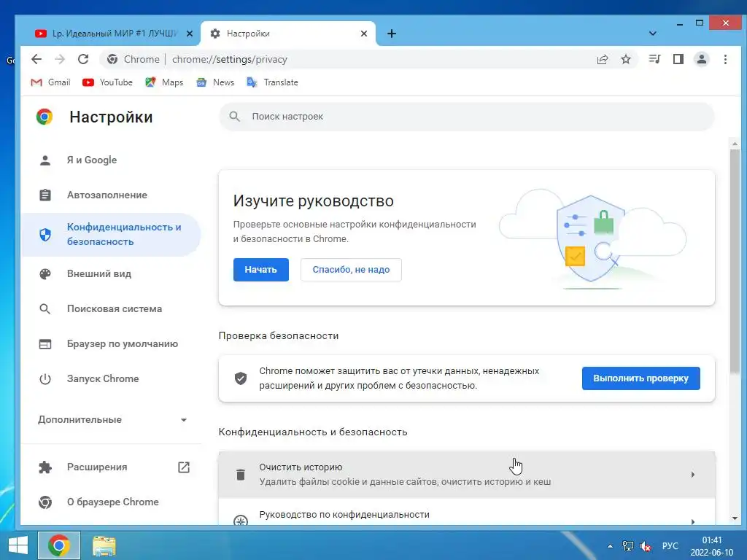Open the Gmail bookmark
This screenshot has height=560, width=747.
(x=50, y=82)
